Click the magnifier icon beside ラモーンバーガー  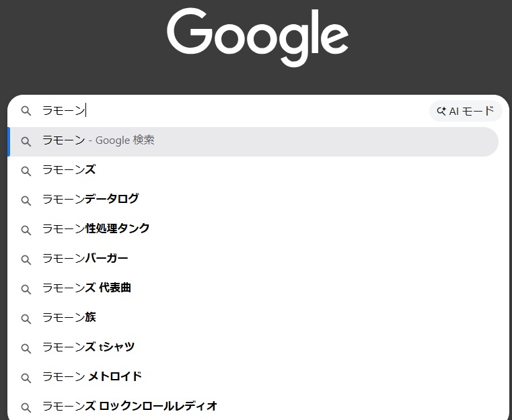point(26,259)
